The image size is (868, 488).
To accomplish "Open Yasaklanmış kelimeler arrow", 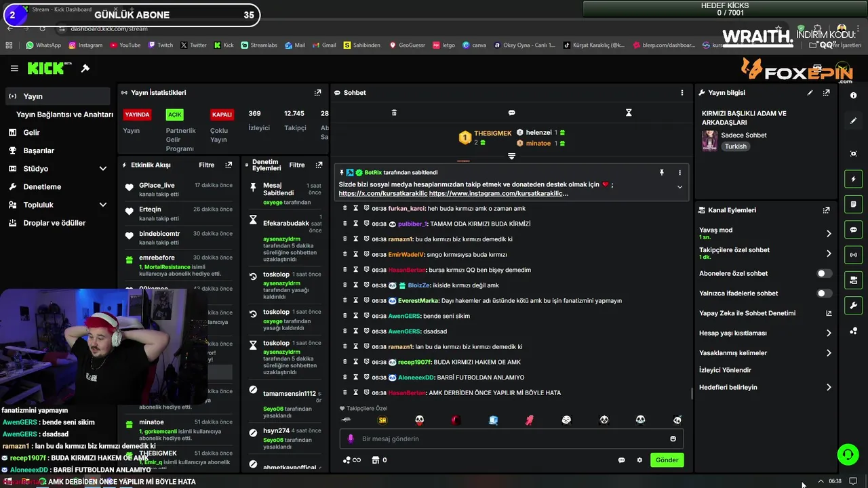I will point(829,353).
